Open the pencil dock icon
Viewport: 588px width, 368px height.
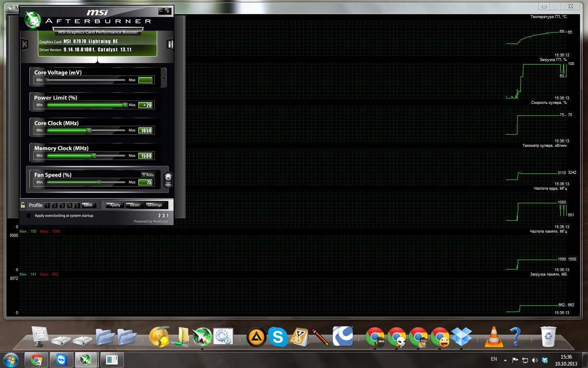[321, 337]
